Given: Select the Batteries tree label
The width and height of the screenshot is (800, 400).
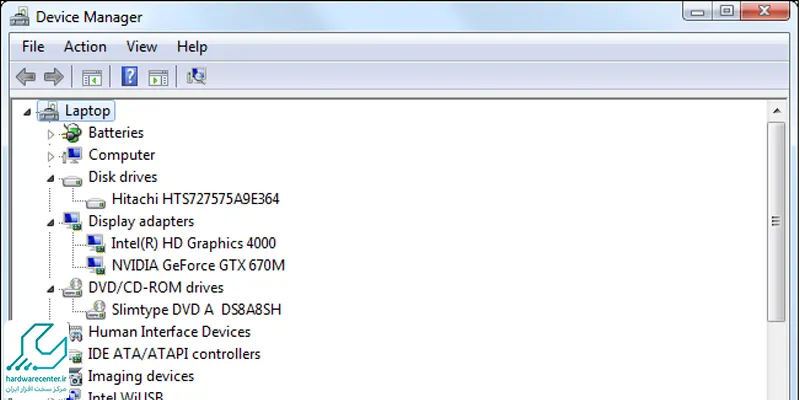Looking at the screenshot, I should pos(116,133).
